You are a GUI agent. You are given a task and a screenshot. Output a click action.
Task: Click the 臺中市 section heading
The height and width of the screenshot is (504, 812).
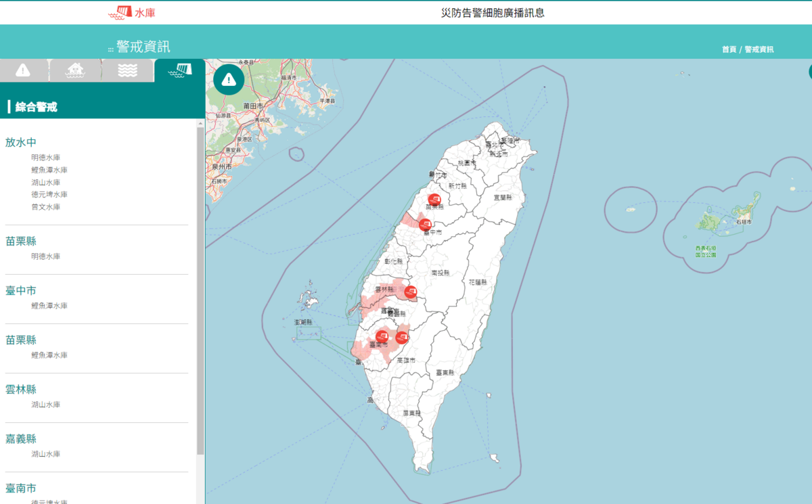point(21,290)
